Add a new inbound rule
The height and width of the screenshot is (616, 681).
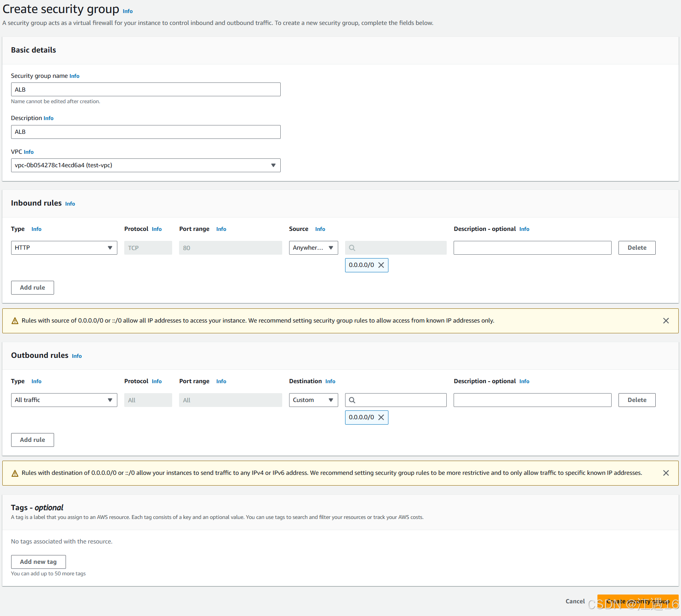[x=32, y=287]
